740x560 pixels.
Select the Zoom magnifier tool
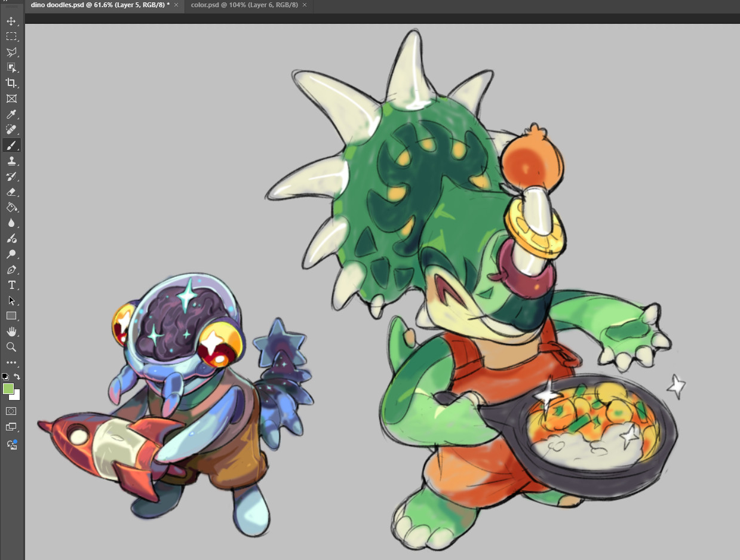coord(11,347)
